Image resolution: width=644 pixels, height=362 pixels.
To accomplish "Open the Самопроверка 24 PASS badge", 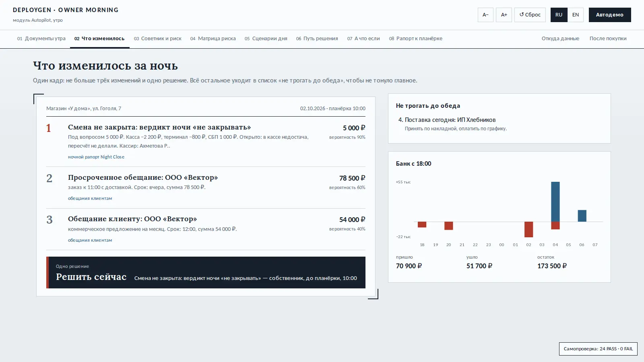I will click(598, 349).
